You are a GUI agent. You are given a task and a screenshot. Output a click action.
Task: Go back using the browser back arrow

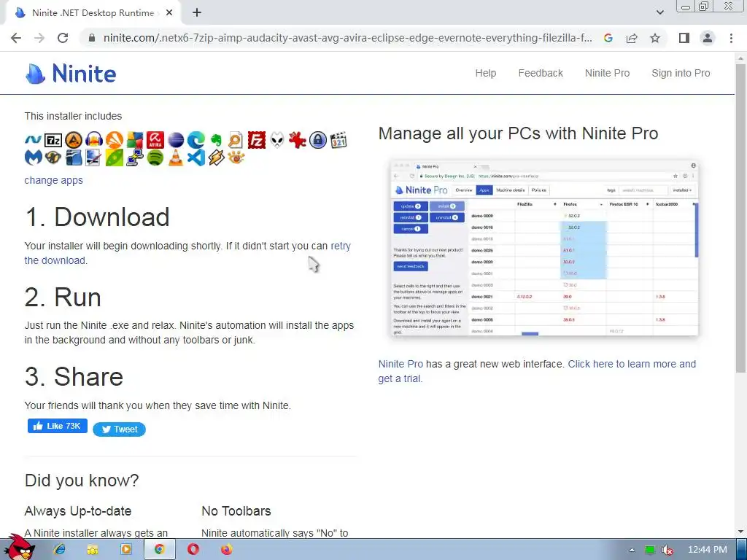(16, 38)
